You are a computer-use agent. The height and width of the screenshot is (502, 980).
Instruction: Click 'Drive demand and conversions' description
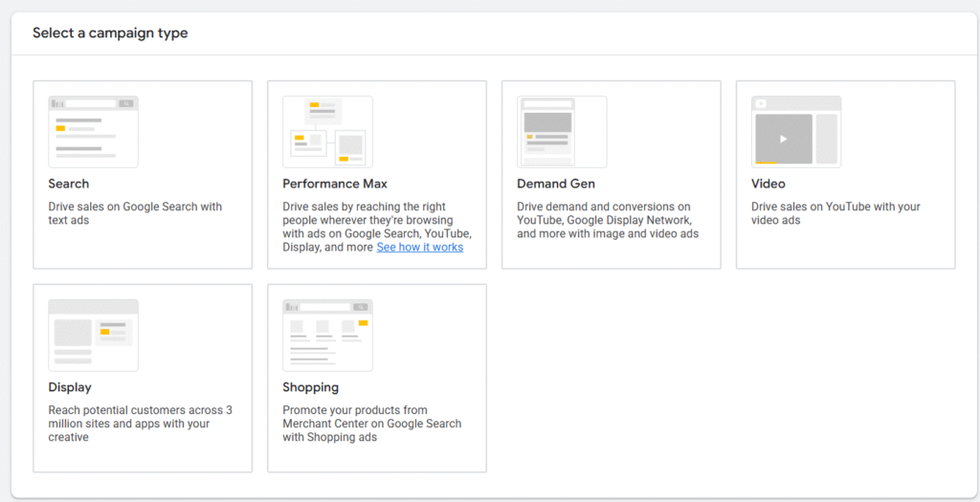[x=608, y=220]
